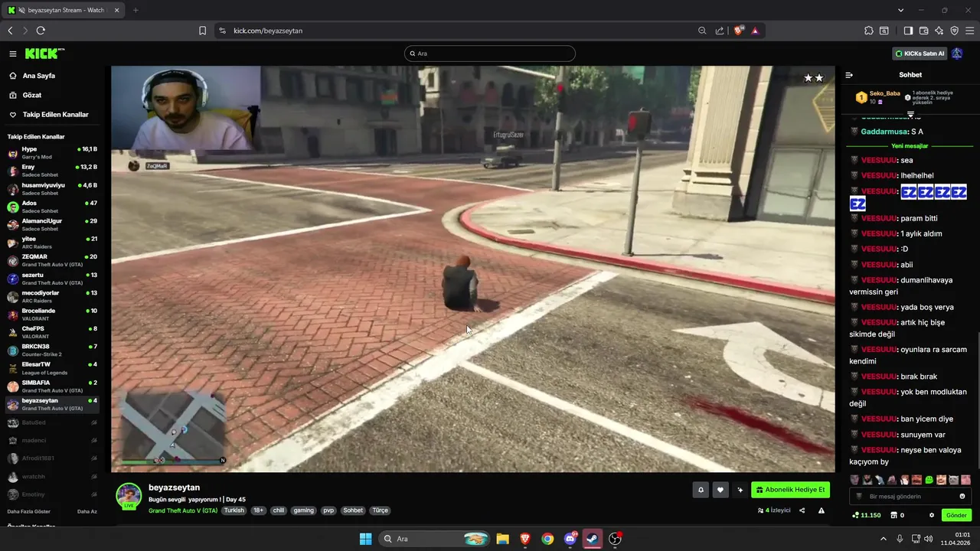Open Brave Rewards triangle icon
980x551 pixels.
755,31
